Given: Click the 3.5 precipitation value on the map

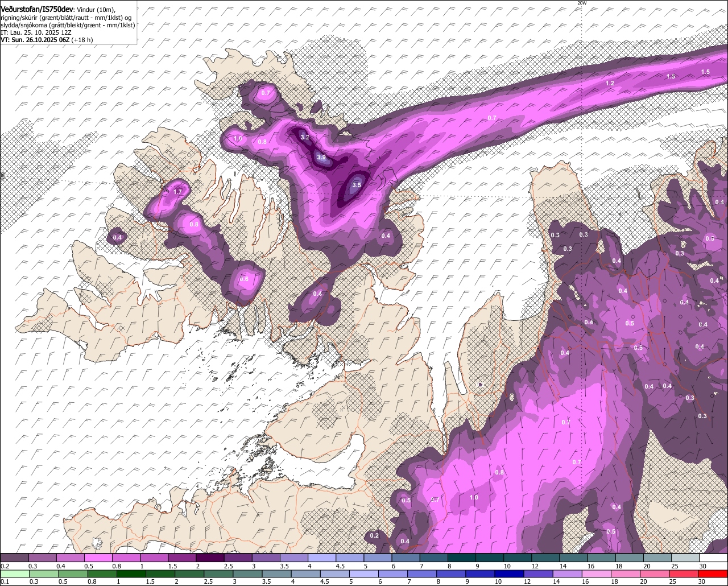Looking at the screenshot, I should point(357,185).
